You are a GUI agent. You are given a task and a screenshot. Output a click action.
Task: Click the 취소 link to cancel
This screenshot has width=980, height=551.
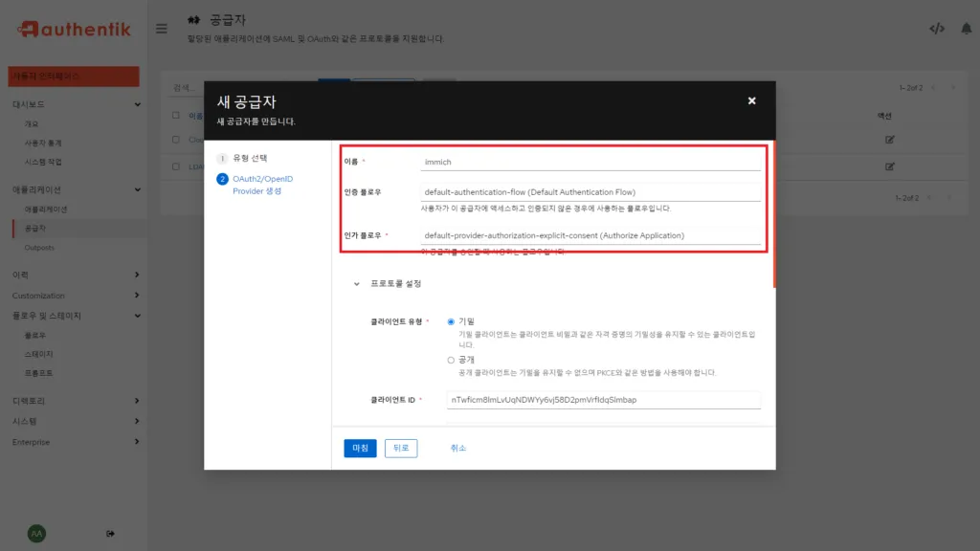point(457,448)
